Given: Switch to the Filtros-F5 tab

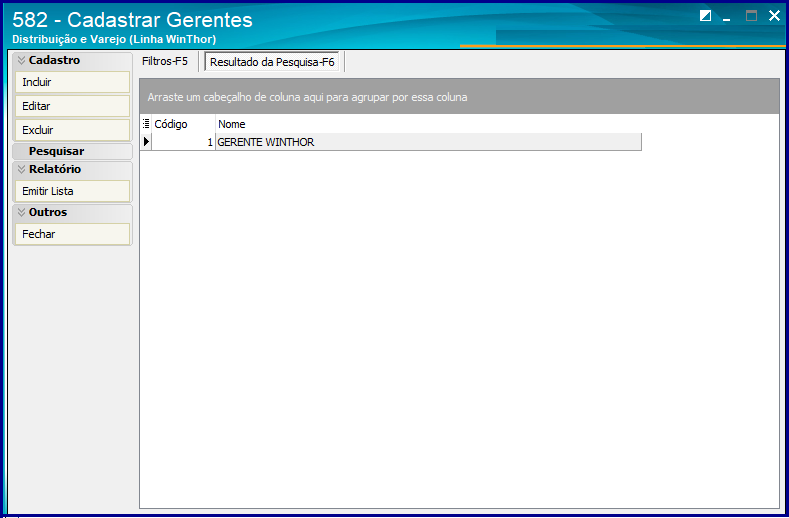Looking at the screenshot, I should point(165,61).
